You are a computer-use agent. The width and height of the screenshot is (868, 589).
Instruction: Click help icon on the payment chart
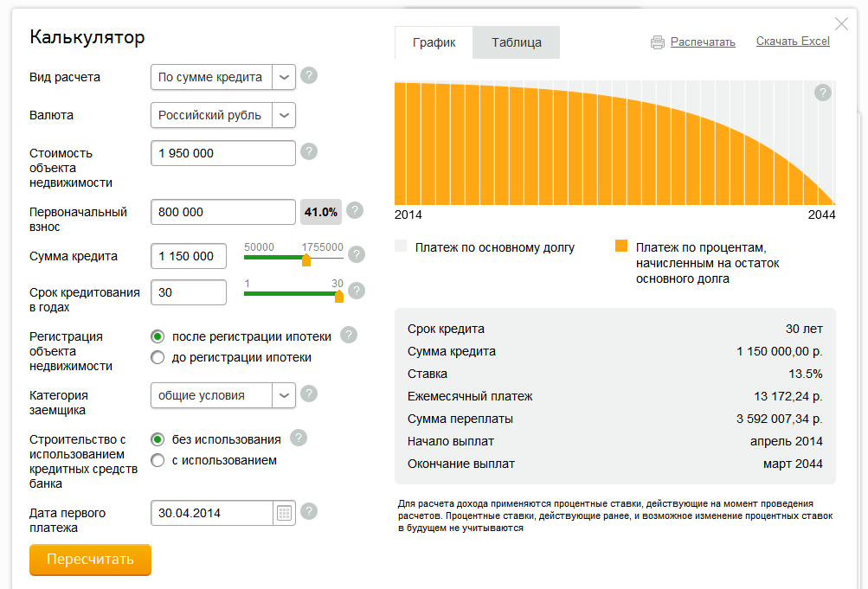[x=823, y=93]
